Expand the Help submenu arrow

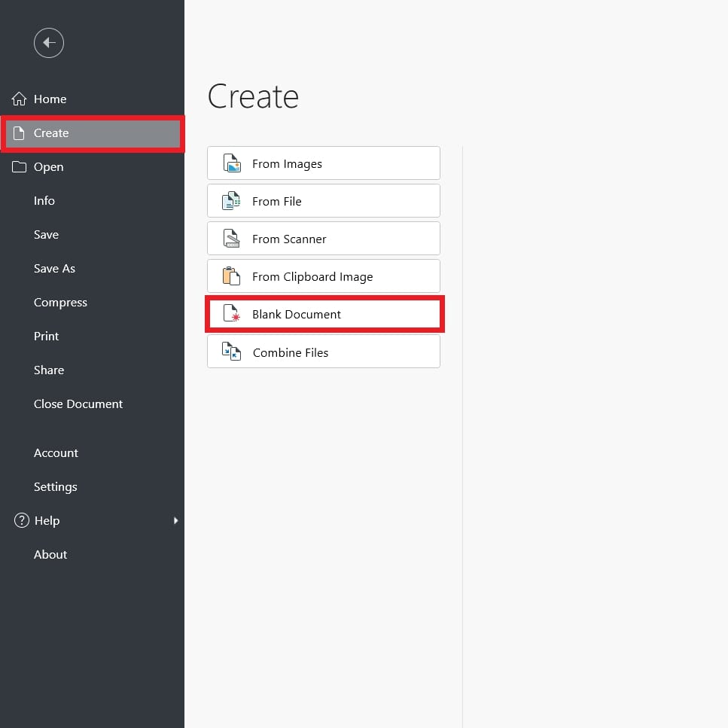click(x=175, y=520)
